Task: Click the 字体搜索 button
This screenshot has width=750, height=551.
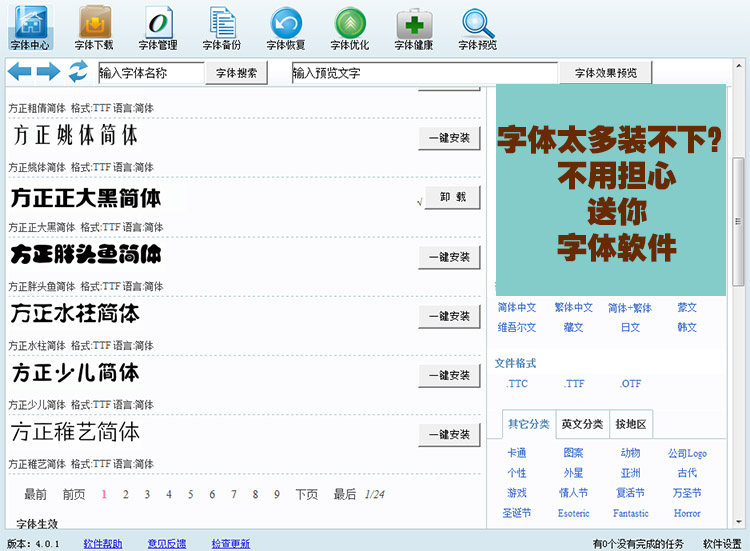Action: [x=236, y=73]
